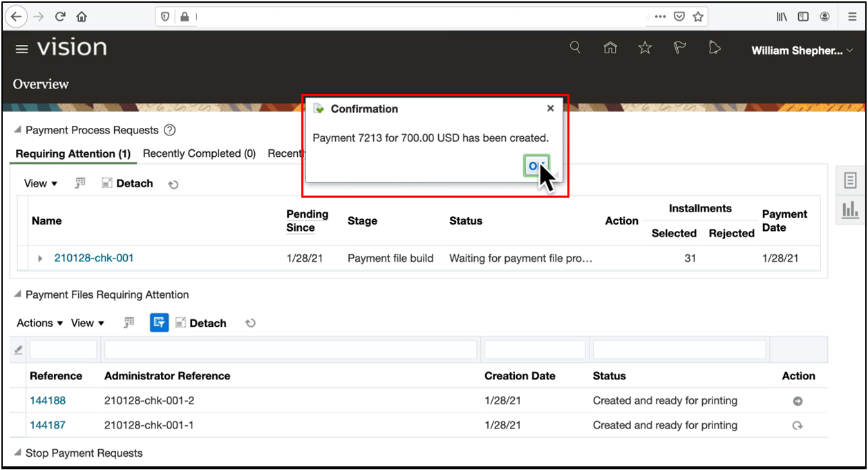Open the bar chart panel icon on right

click(850, 209)
